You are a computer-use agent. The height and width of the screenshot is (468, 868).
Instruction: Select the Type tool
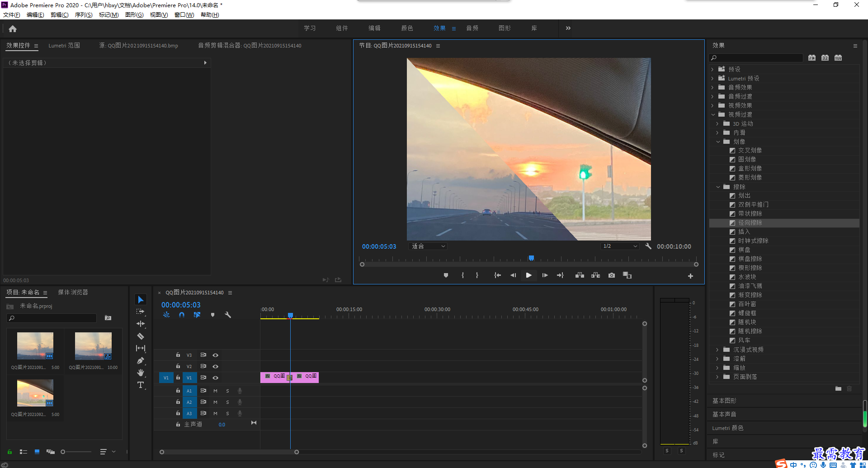pos(141,385)
